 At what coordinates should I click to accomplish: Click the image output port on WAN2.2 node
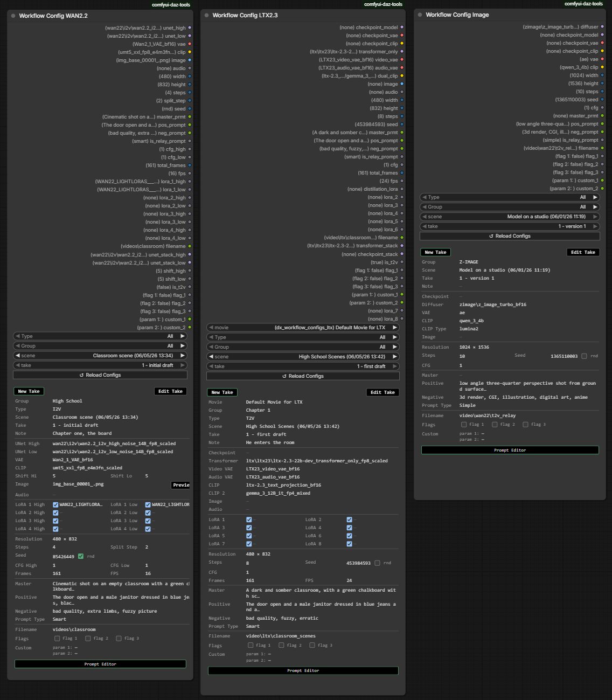(190, 60)
